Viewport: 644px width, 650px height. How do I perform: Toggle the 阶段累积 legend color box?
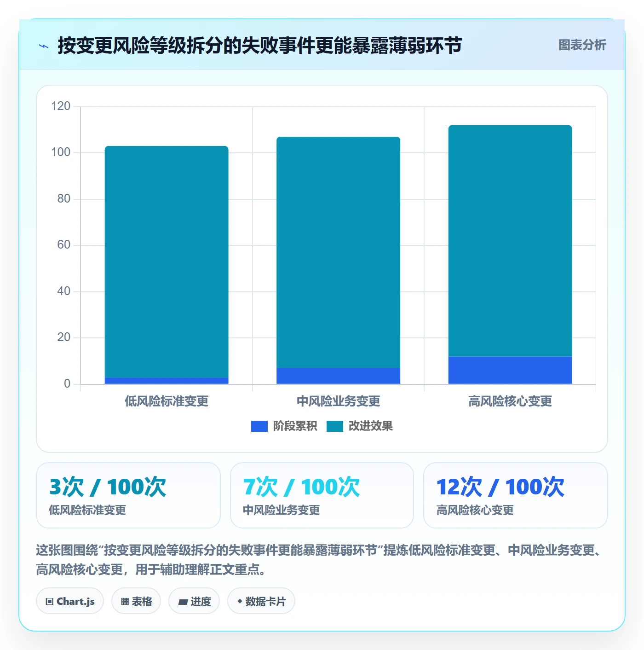pos(259,426)
